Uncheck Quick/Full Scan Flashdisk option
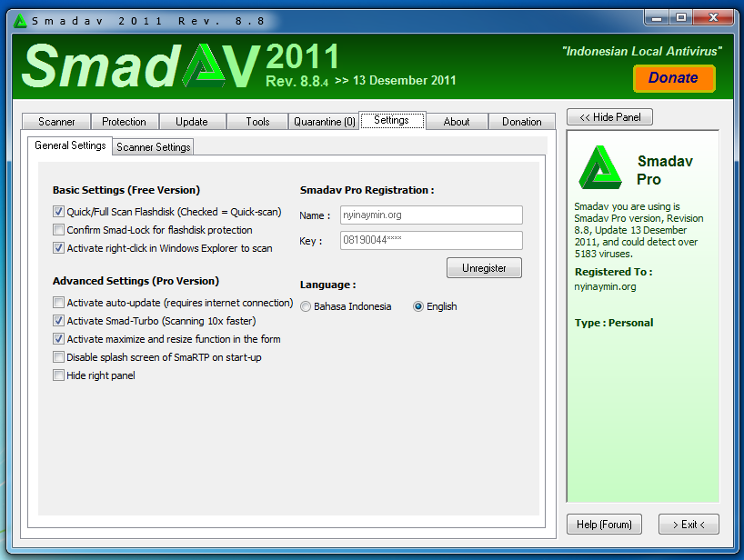Viewport: 744px width, 560px height. tap(58, 212)
